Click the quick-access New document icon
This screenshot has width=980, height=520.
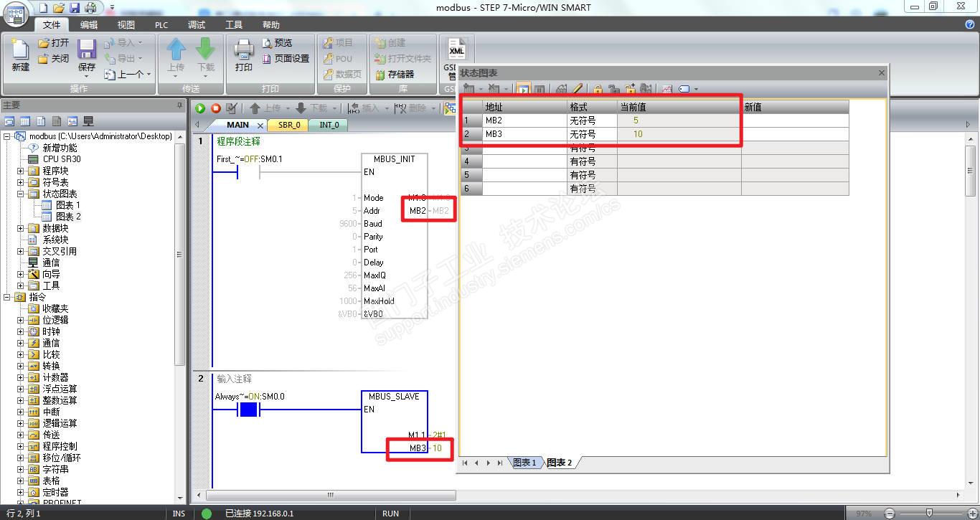click(43, 8)
